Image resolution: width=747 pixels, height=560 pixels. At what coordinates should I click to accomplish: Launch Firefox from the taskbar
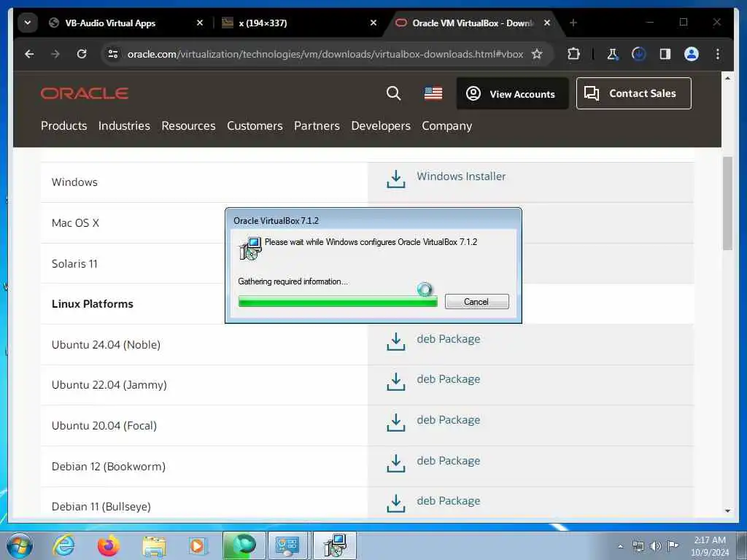click(x=109, y=545)
